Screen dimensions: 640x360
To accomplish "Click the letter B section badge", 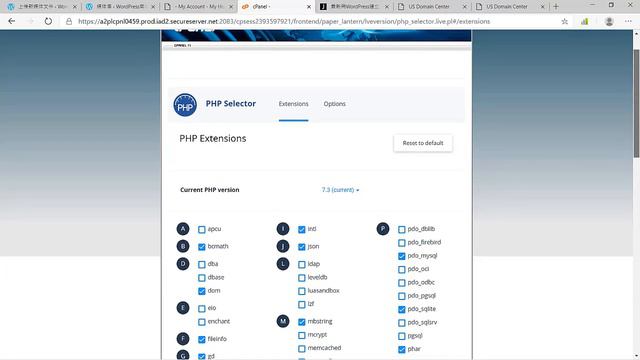I will (x=183, y=246).
